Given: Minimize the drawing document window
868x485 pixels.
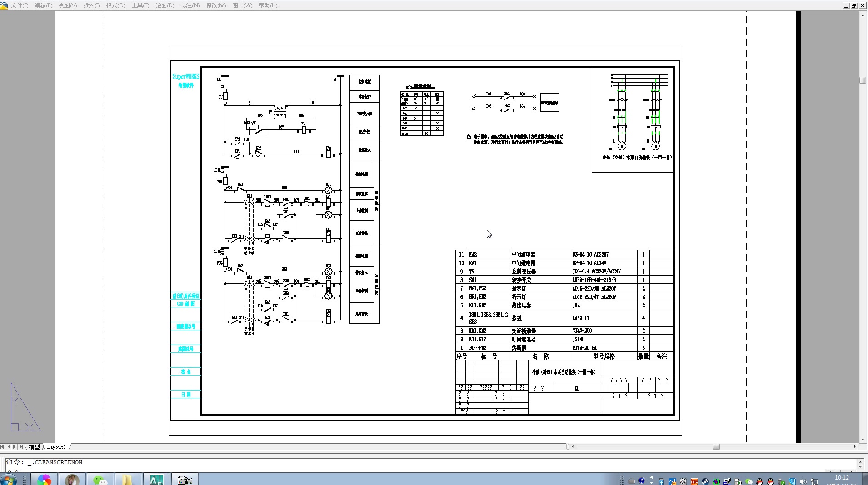Looking at the screenshot, I should (846, 5).
